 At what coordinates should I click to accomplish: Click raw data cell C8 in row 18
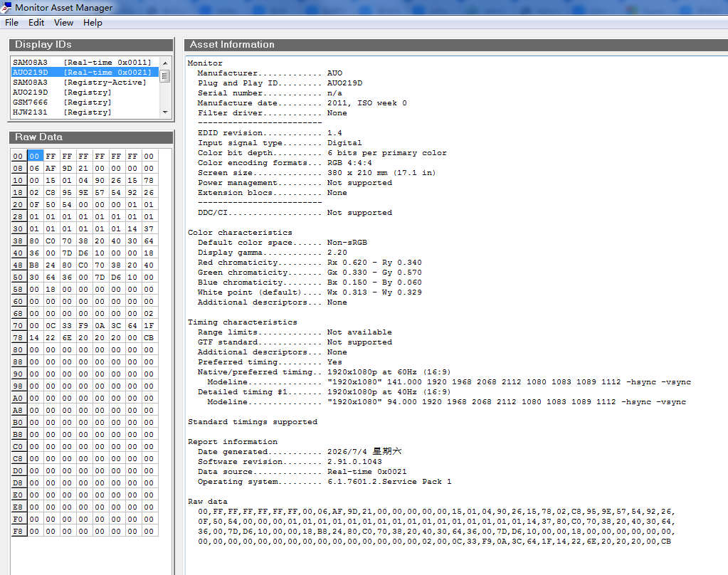(x=51, y=192)
